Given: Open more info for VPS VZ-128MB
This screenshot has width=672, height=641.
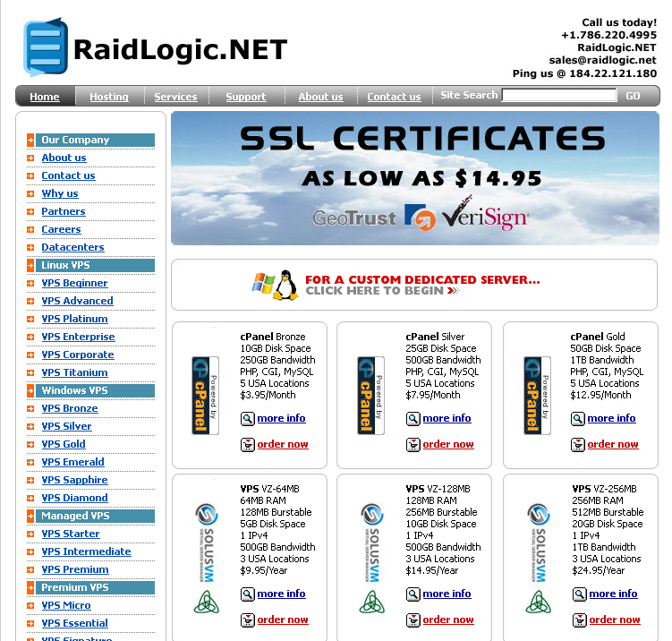Looking at the screenshot, I should pos(447,594).
